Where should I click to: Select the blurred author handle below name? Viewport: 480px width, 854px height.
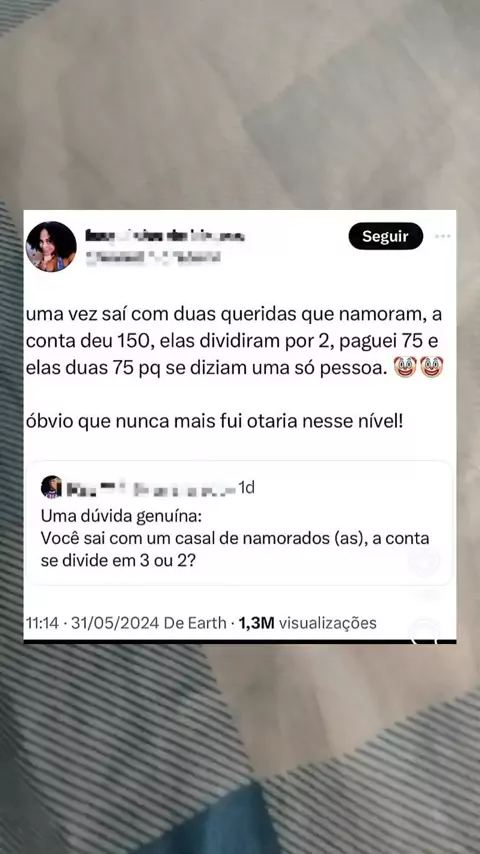[x=153, y=258]
